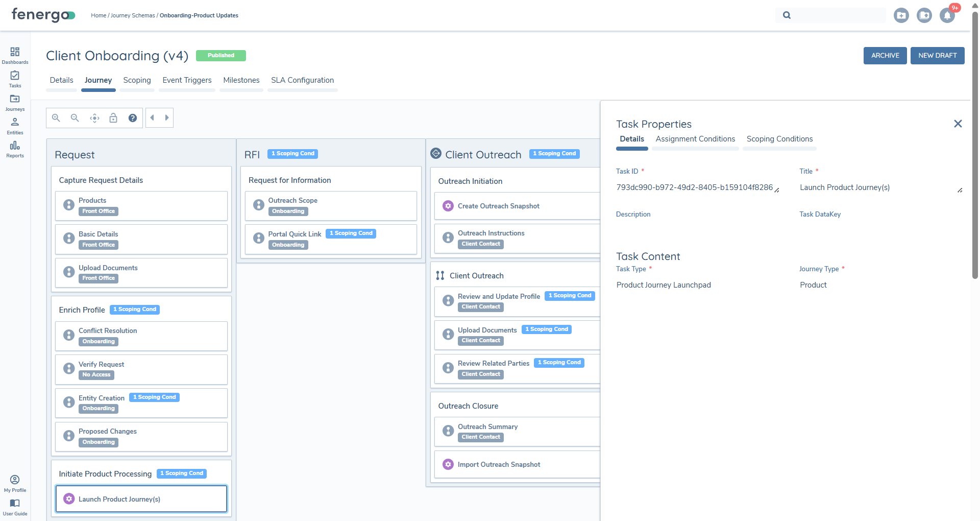Click the ARCHIVE button

click(x=885, y=56)
